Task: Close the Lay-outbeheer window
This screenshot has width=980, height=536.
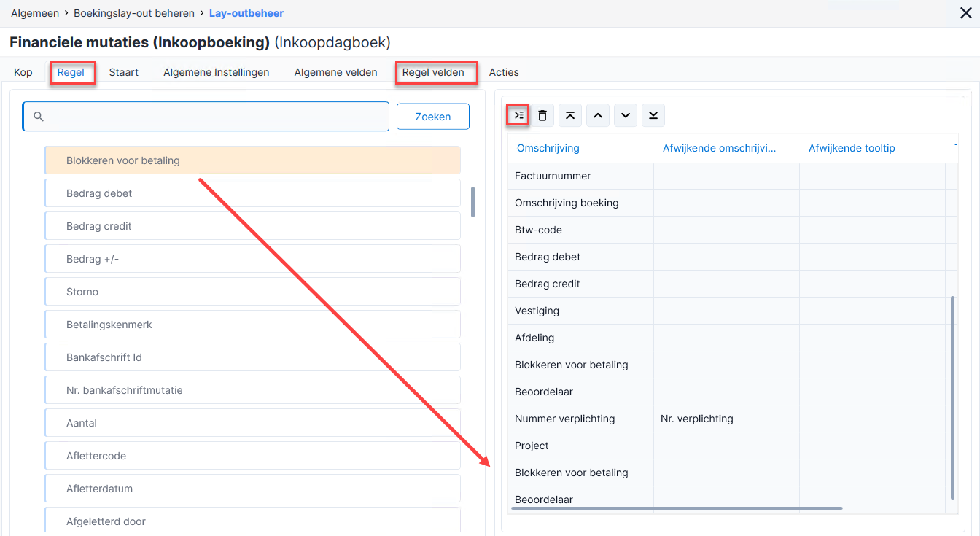Action: 965,12
